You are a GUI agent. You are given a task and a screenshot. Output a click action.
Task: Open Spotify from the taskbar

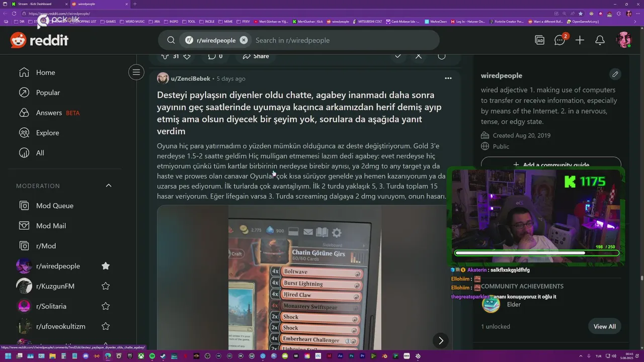click(x=152, y=356)
